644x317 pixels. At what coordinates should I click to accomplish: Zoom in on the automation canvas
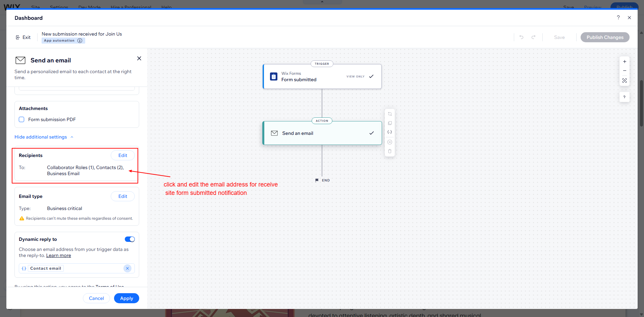point(625,62)
